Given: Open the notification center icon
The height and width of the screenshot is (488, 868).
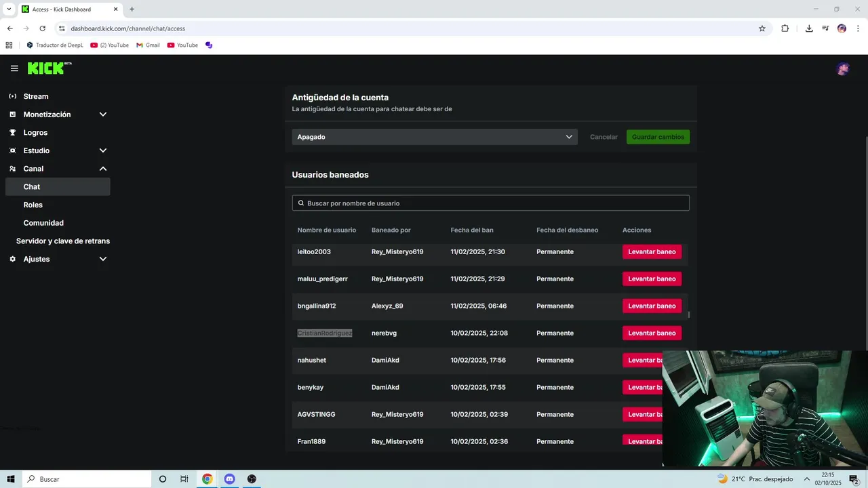Looking at the screenshot, I should [854, 479].
